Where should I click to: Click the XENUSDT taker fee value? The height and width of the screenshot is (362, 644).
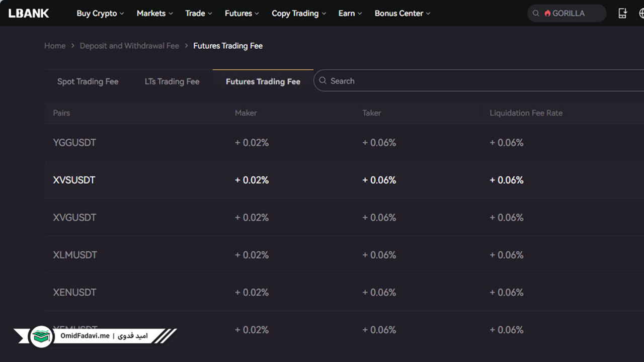click(379, 293)
